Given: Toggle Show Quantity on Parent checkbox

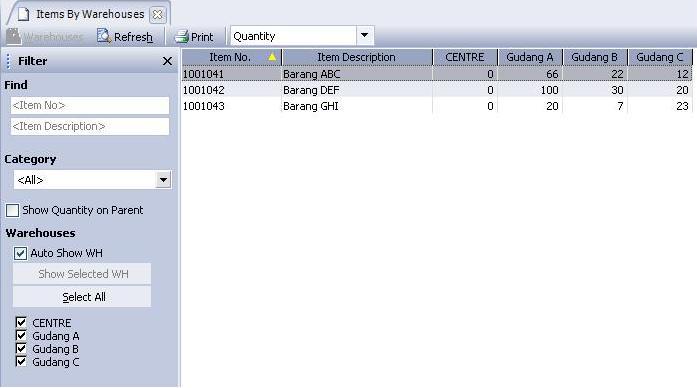Looking at the screenshot, I should pos(12,210).
